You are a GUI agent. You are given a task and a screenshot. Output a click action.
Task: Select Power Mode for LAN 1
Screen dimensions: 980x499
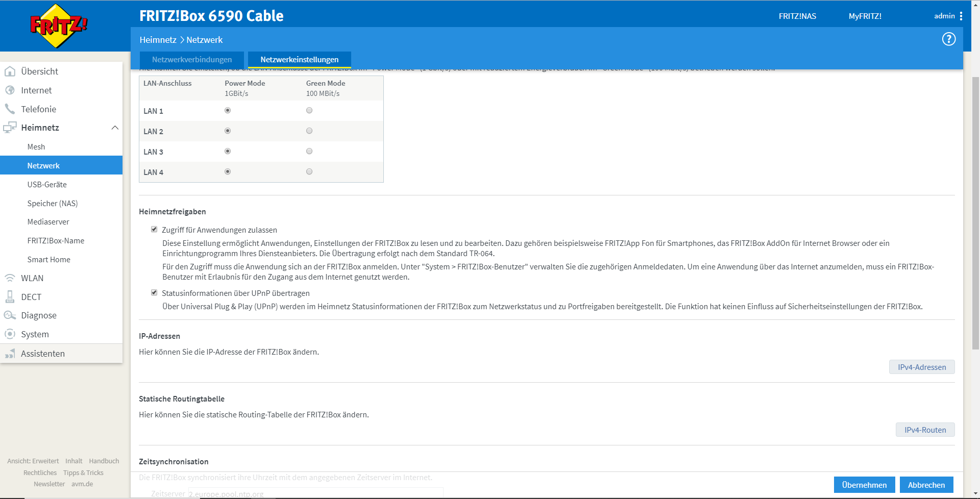click(228, 110)
